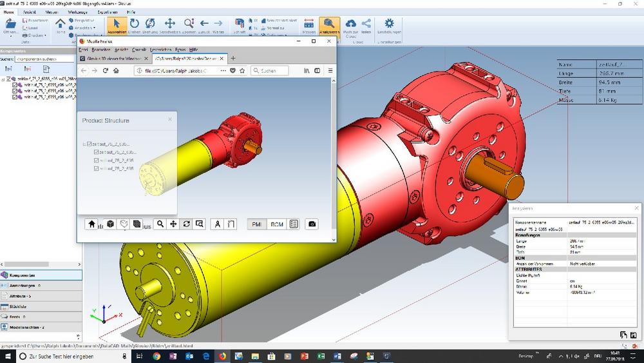
Task: Click Push zur Cloud icon
Action: click(350, 26)
